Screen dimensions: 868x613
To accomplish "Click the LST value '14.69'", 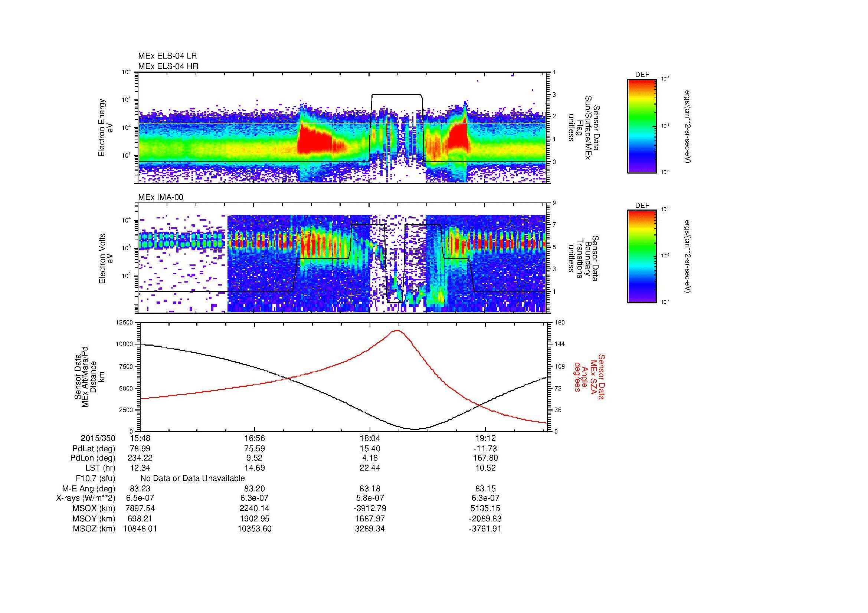I will point(255,468).
